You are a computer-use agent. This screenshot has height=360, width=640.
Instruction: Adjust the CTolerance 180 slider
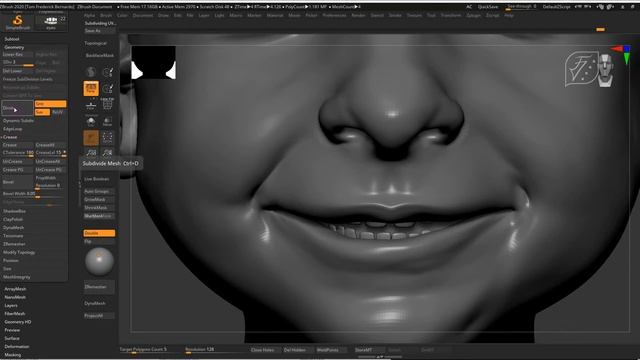tap(18, 153)
